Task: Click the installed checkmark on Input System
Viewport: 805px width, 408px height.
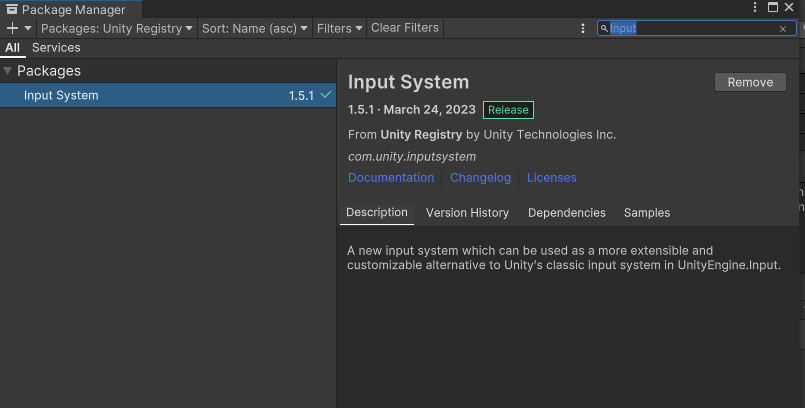Action: click(x=326, y=95)
